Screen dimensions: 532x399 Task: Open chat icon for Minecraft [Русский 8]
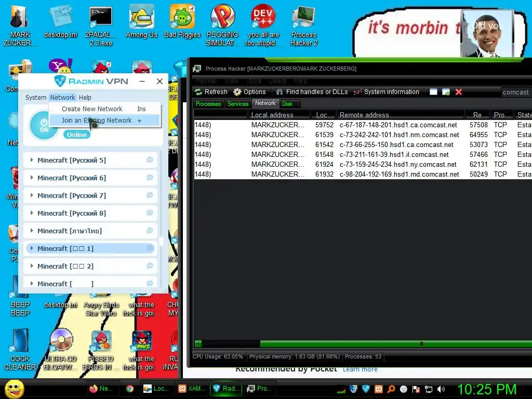tap(150, 212)
